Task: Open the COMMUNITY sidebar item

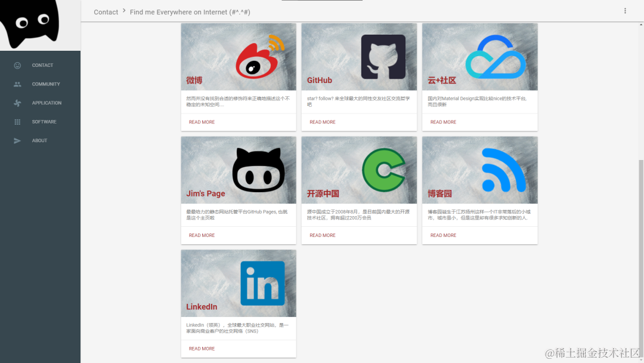Action: coord(41,84)
